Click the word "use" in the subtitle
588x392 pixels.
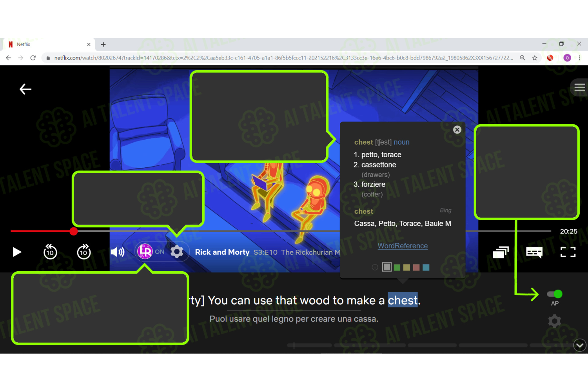(x=263, y=300)
